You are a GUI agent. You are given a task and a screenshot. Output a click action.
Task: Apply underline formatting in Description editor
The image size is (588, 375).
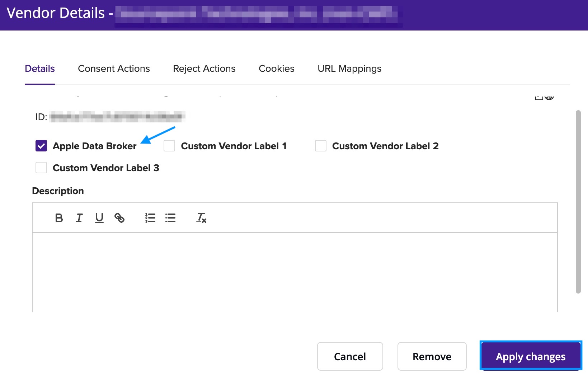point(99,218)
